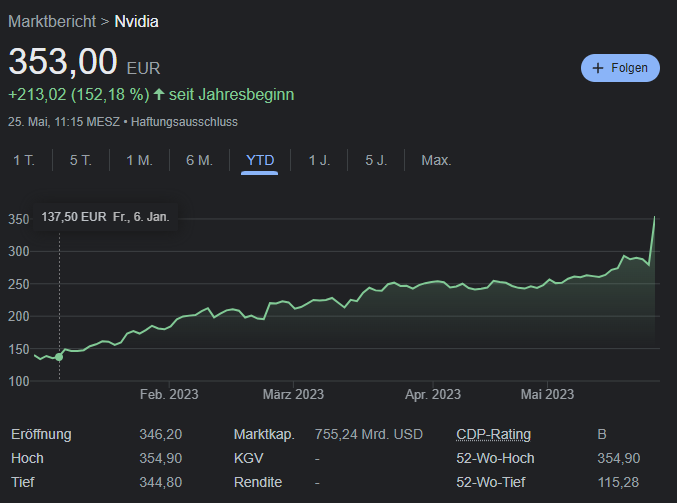Click the 353,00 current price value
Viewport: 677px width, 503px height.
click(x=64, y=61)
